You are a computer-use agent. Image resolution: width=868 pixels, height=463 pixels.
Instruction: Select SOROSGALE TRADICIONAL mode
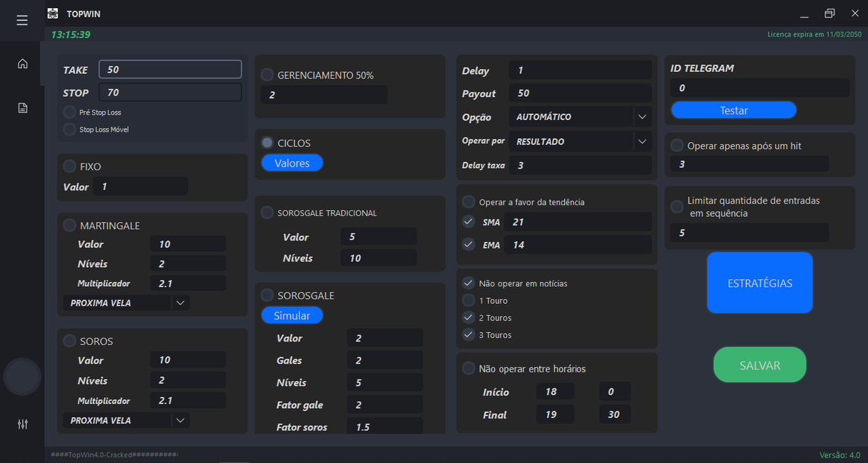pyautogui.click(x=267, y=213)
